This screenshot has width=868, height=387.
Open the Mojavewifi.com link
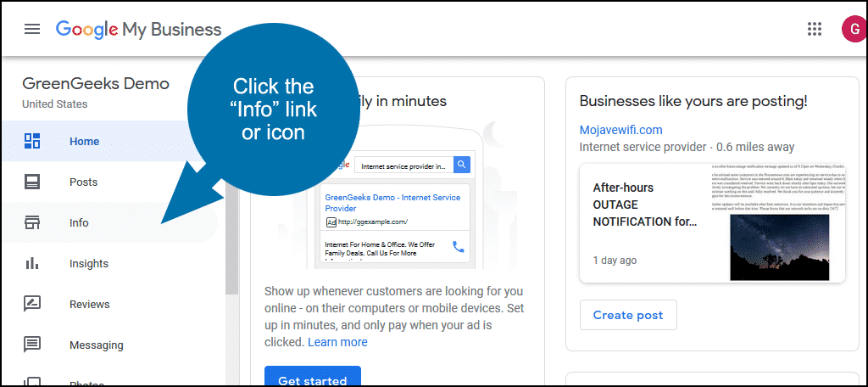621,130
